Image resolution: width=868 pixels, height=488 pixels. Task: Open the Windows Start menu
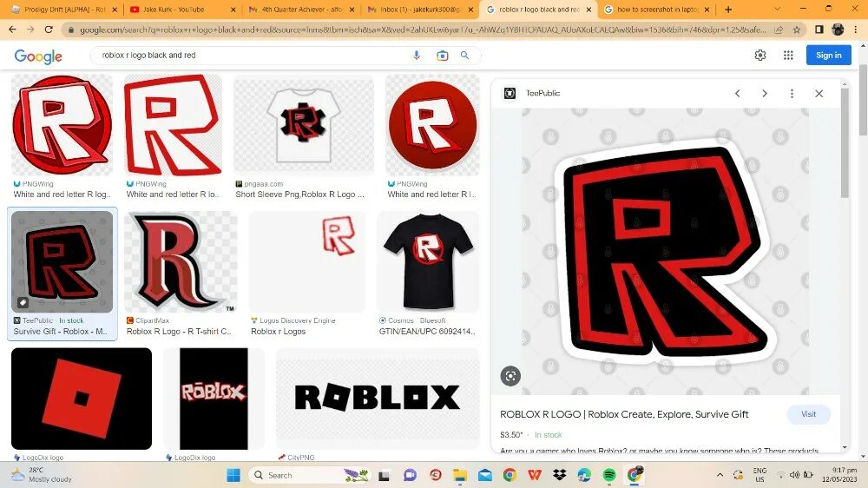233,475
